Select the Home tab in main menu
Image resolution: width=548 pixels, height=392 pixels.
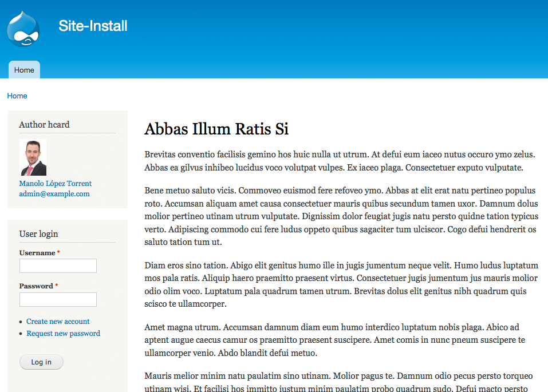point(24,70)
